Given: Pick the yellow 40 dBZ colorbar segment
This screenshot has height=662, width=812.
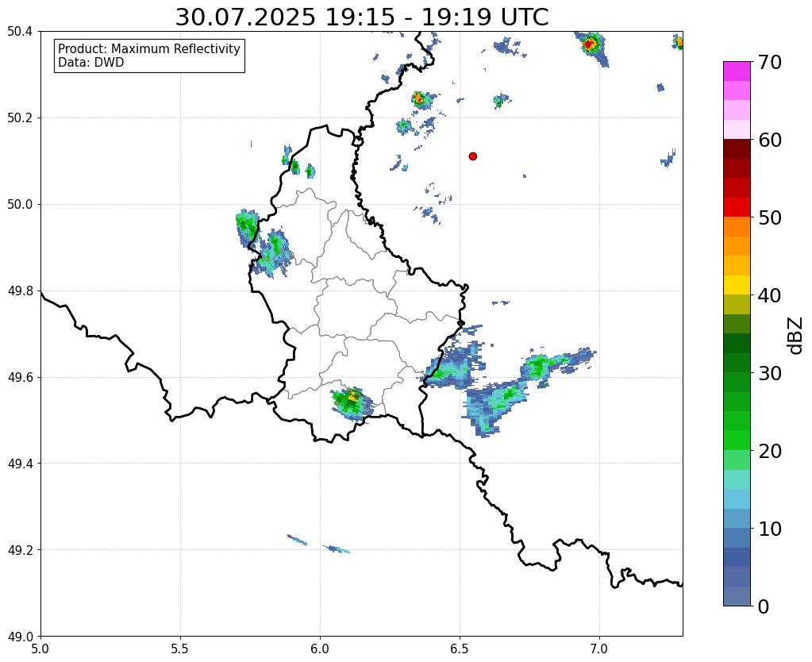Looking at the screenshot, I should [737, 286].
